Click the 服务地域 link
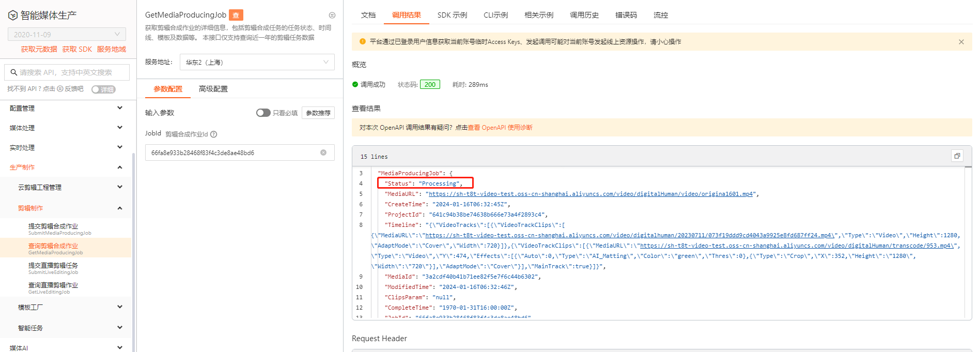This screenshot has width=980, height=352. click(112, 49)
